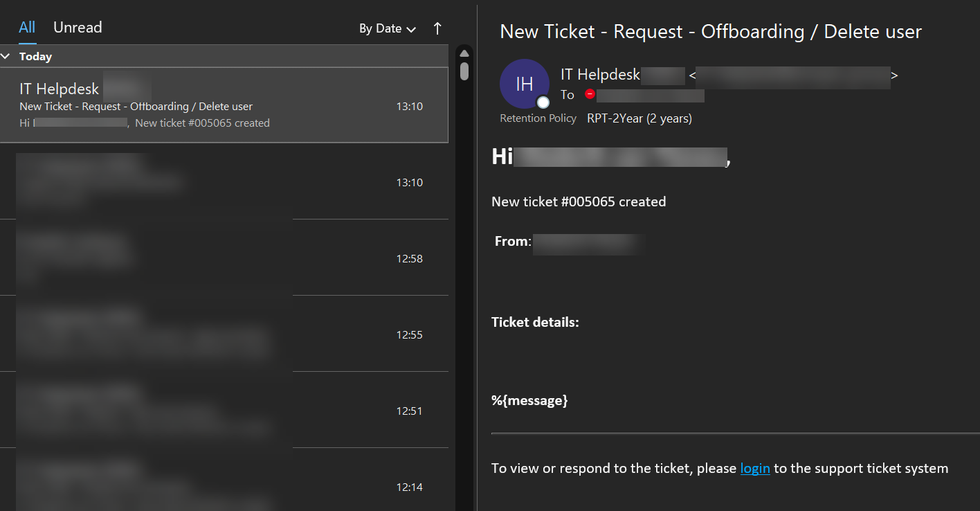This screenshot has width=980, height=511.
Task: Click the IT Helpdesk sender name in header
Action: [600, 75]
